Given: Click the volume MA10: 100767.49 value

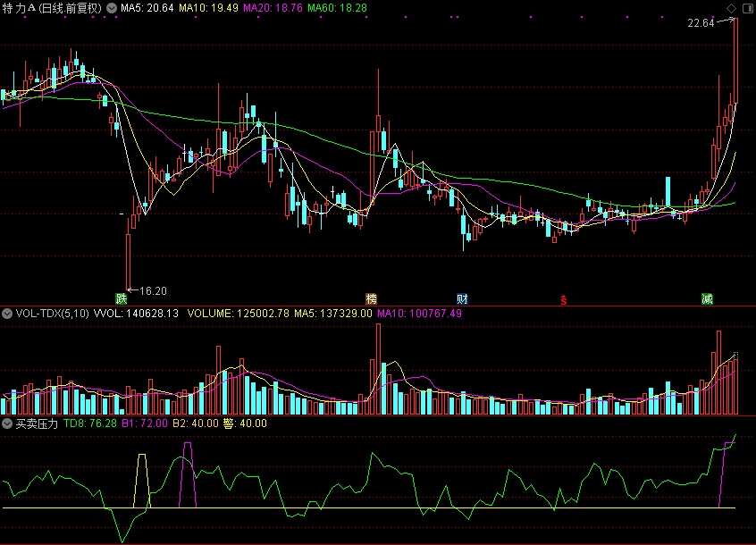Looking at the screenshot, I should pos(419,314).
